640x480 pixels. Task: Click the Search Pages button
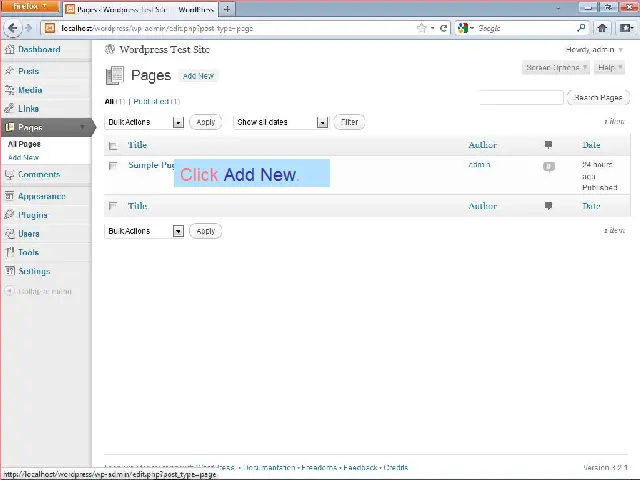click(x=598, y=98)
